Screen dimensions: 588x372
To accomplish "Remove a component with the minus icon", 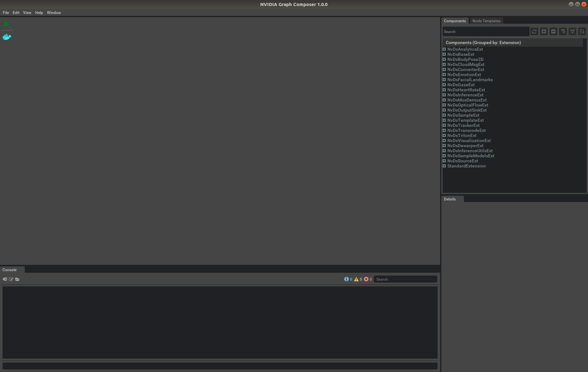I will pyautogui.click(x=553, y=31).
